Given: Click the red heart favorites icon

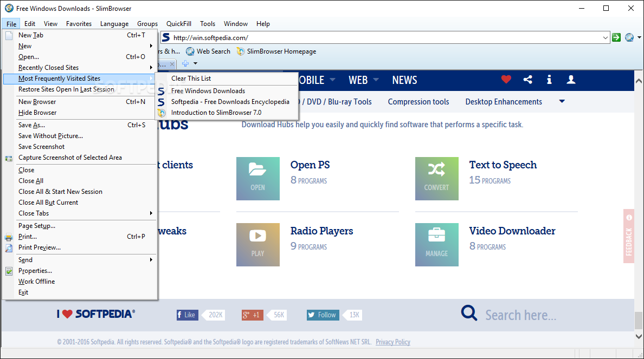Looking at the screenshot, I should 506,80.
